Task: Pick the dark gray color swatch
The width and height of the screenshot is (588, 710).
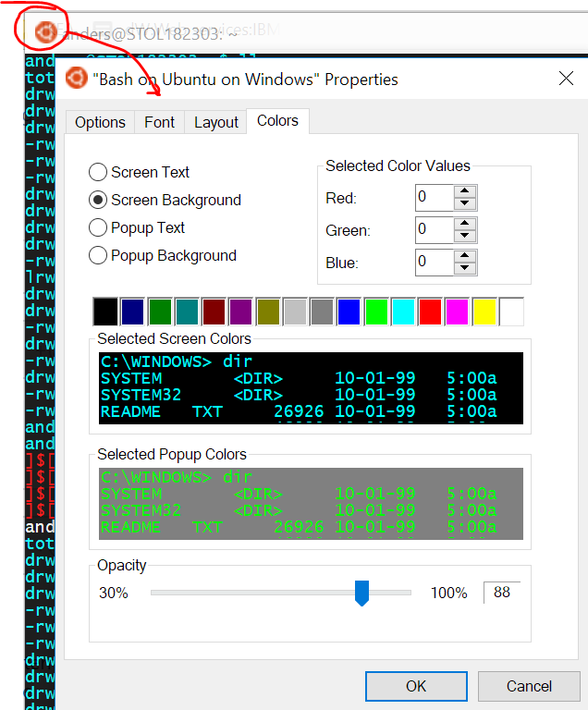Action: 322,312
